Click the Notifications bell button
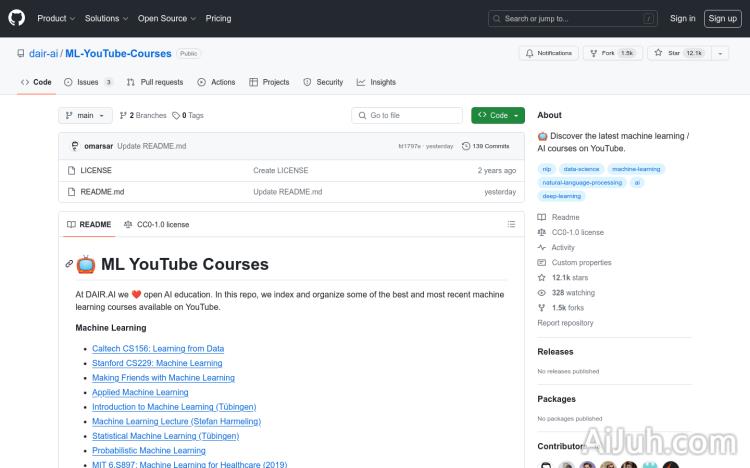 [x=549, y=53]
